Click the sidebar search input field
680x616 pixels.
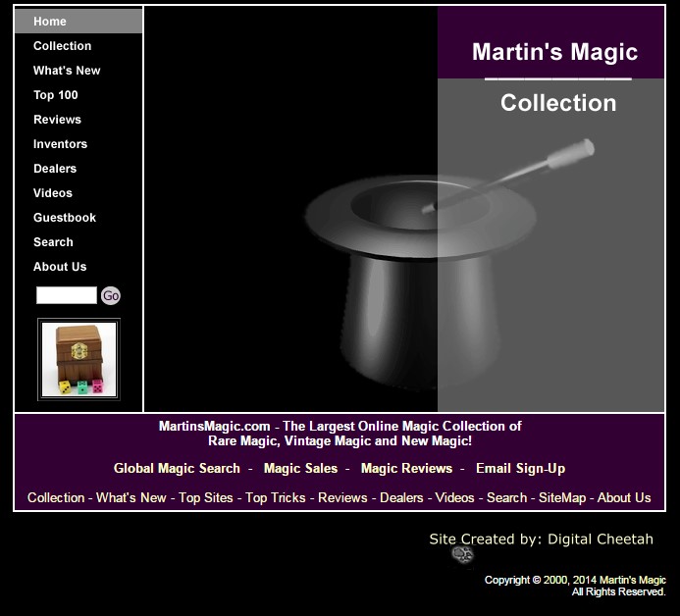67,295
